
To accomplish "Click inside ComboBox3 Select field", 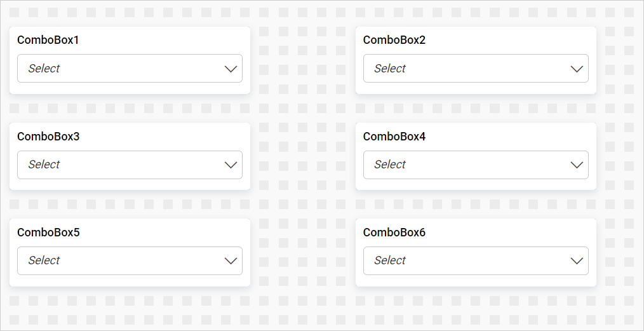I will (44, 165).
